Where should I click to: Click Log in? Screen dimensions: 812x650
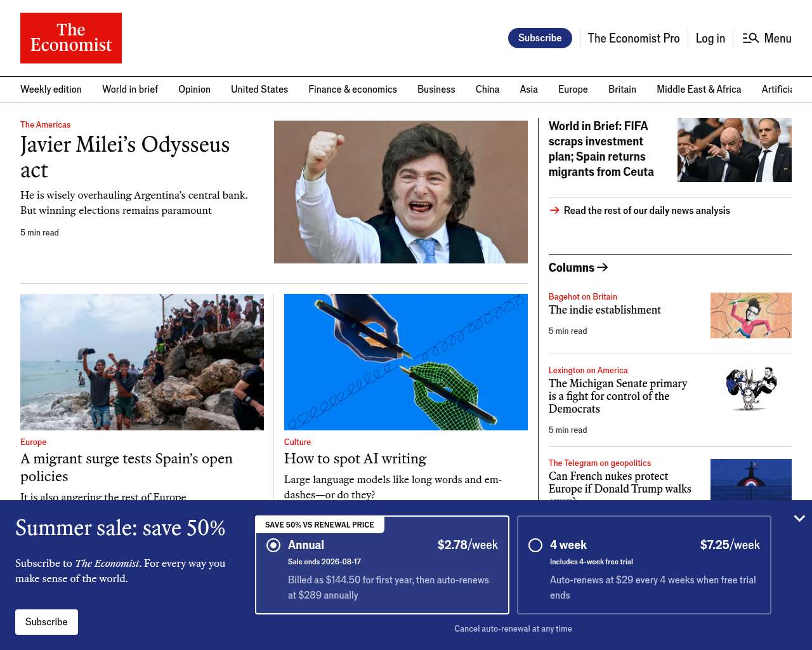coord(710,38)
